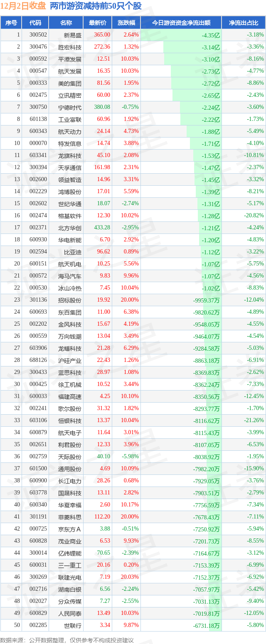Click stock name 蓝思科技

click(x=70, y=373)
